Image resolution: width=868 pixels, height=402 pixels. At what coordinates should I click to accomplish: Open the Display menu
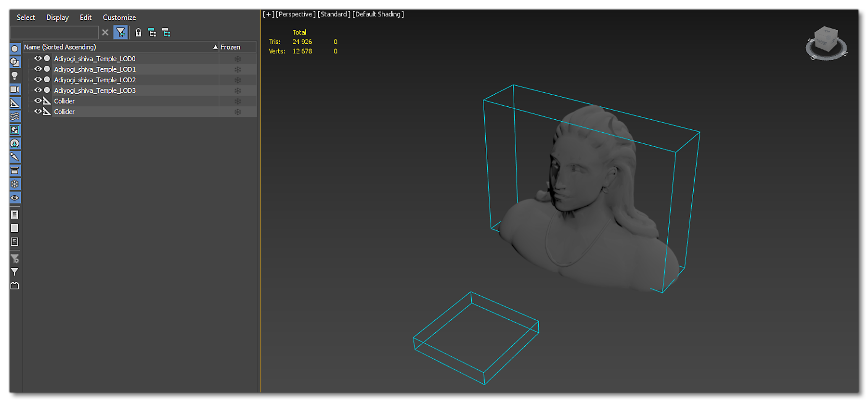click(57, 18)
